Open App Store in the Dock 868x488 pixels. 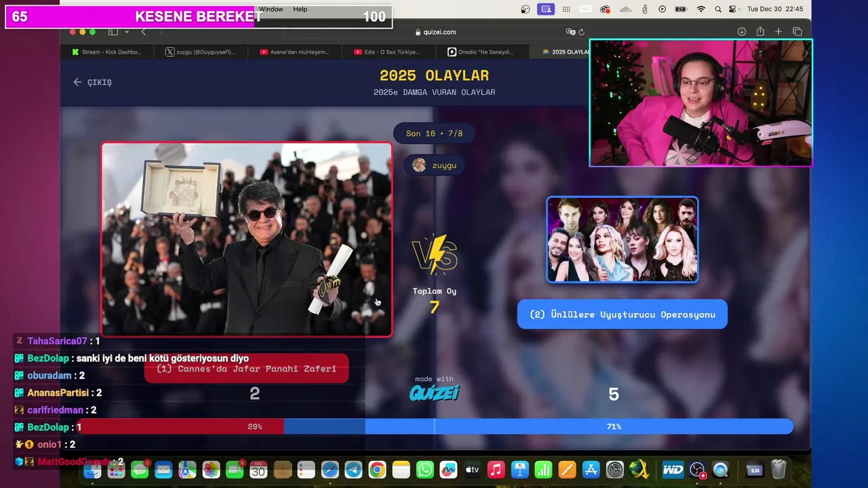[x=591, y=470]
